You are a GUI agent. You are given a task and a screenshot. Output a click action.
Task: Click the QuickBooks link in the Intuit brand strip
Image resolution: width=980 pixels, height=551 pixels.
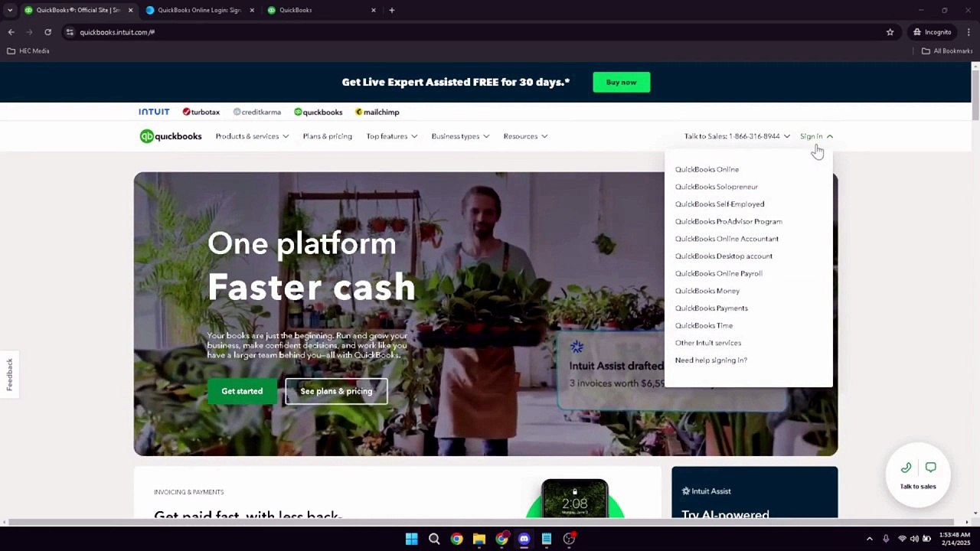[x=318, y=112]
